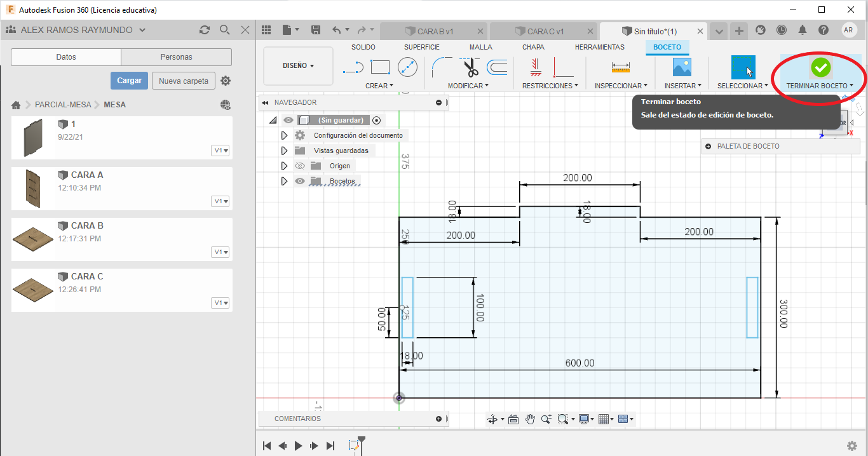Activate the radio button beside (Sin guardar)
Screen dimensions: 868x456
pos(376,120)
